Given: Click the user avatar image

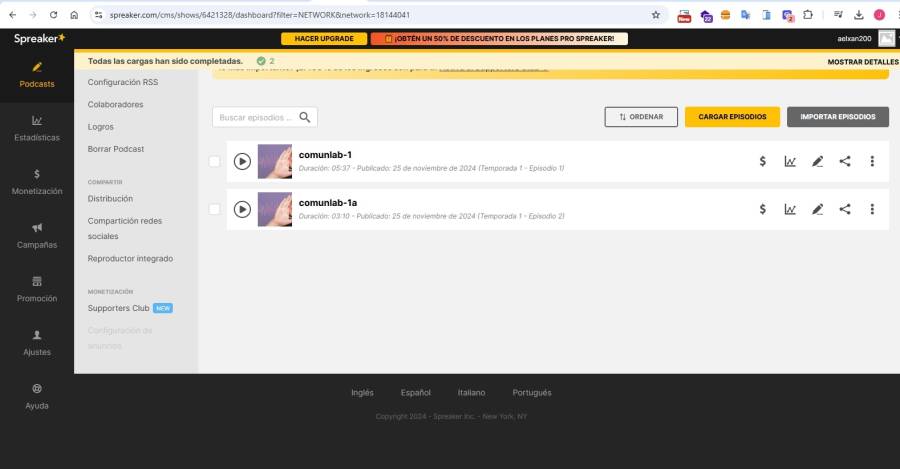Looking at the screenshot, I should click(x=886, y=38).
